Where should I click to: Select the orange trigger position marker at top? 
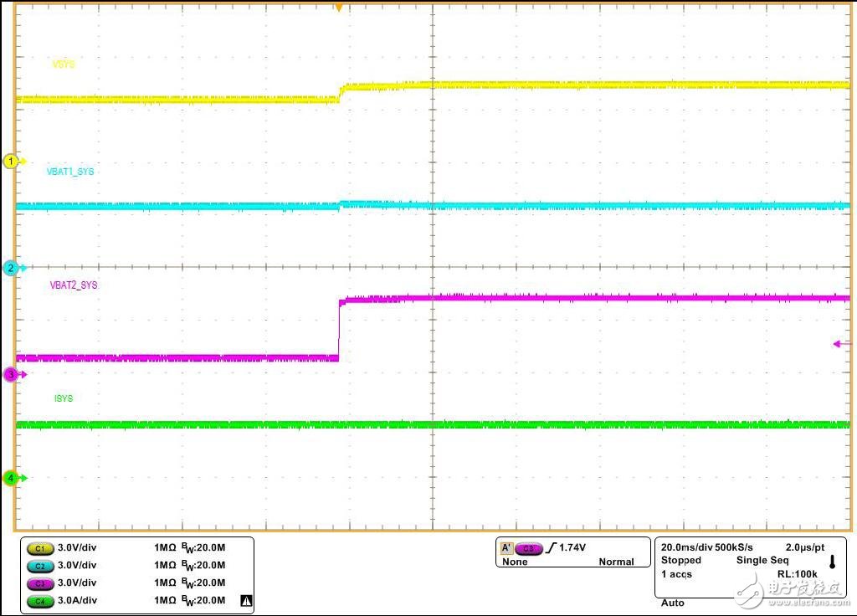point(338,7)
